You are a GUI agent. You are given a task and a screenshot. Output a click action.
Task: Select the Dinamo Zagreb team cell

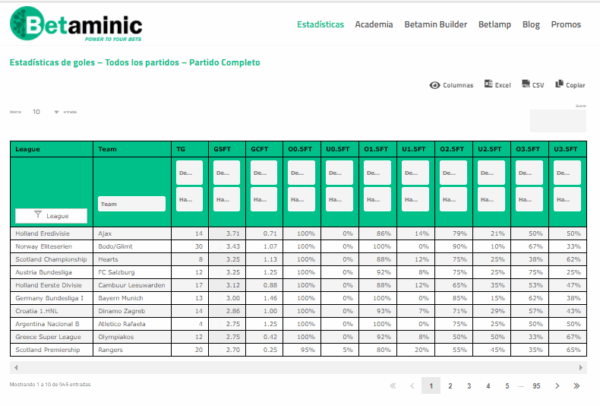pos(132,311)
